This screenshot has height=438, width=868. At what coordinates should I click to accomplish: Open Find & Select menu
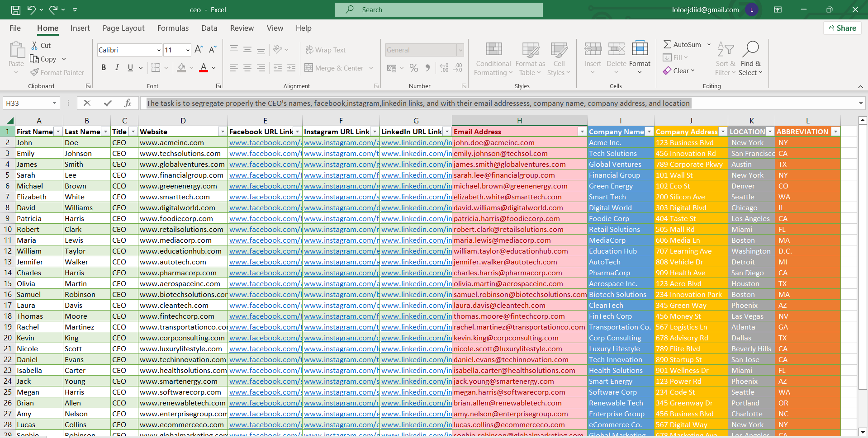(750, 59)
